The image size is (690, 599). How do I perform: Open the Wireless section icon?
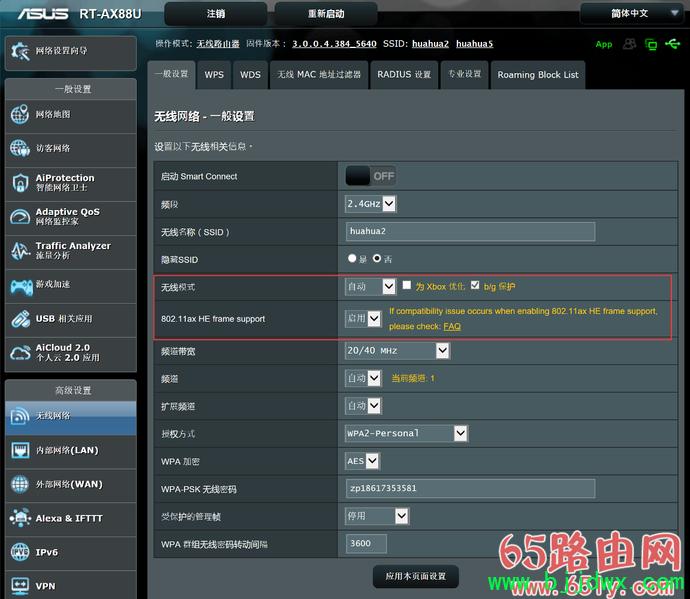click(x=20, y=416)
